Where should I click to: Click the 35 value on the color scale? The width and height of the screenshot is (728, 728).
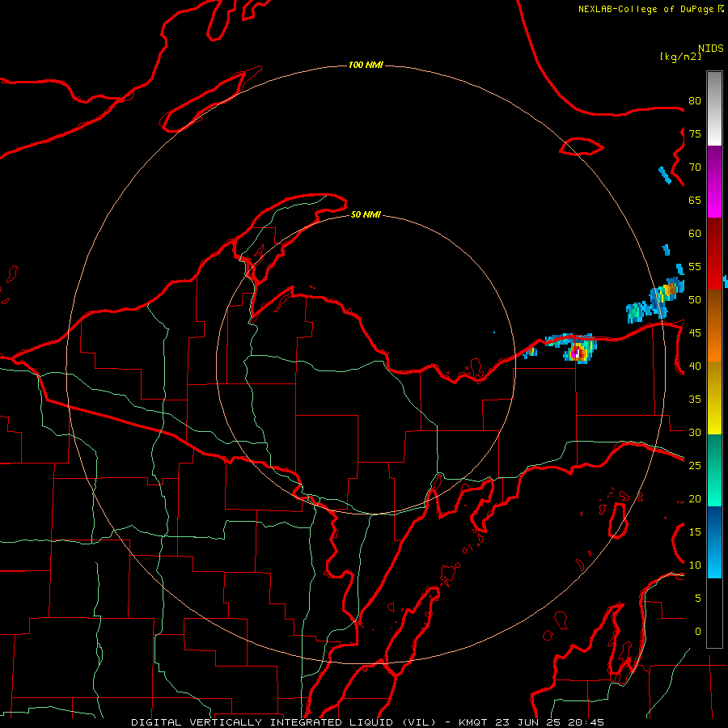pos(695,400)
